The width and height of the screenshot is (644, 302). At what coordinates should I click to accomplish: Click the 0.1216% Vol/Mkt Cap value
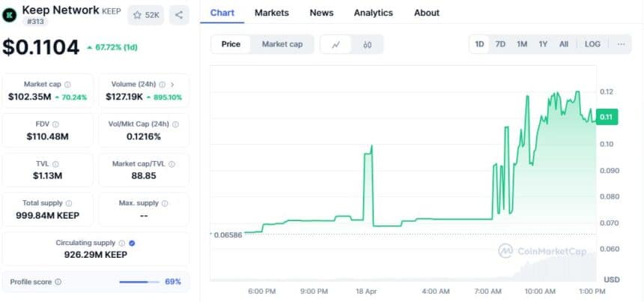pos(144,136)
